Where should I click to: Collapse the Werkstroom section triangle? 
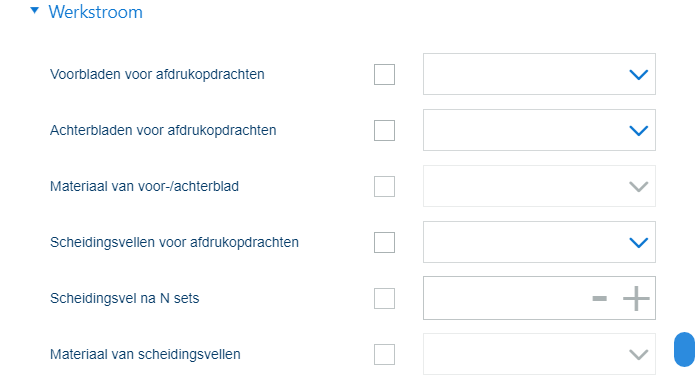coord(34,10)
